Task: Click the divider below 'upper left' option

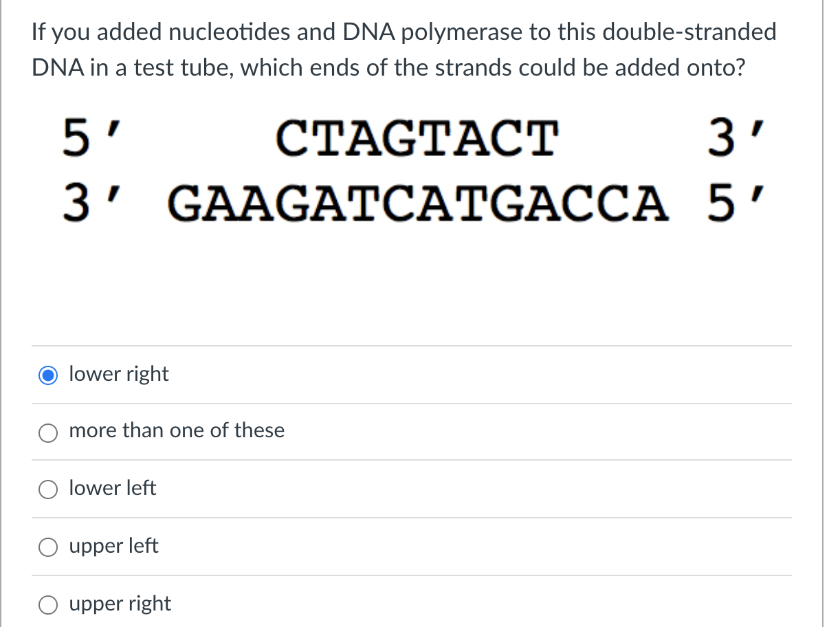Action: pos(411,575)
